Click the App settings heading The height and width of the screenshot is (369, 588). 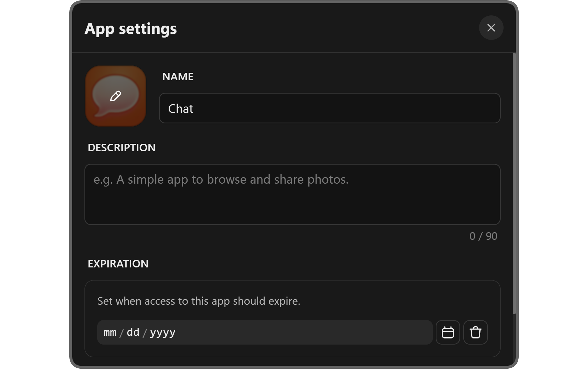[130, 29]
